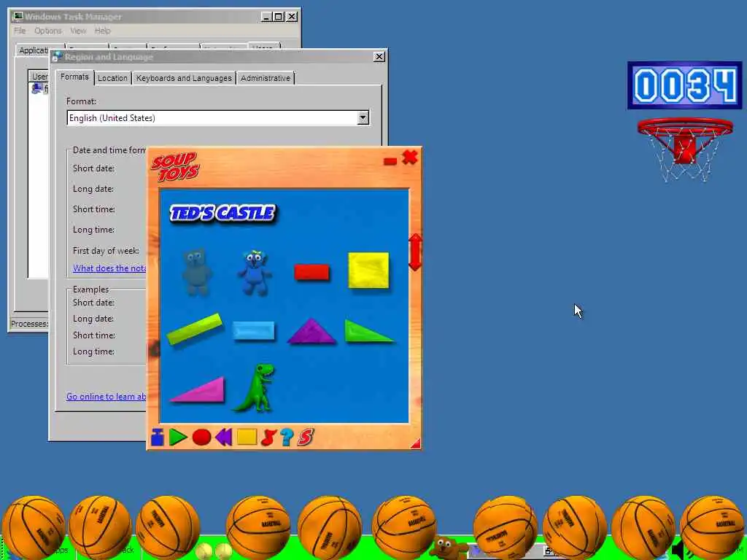Select the yellow square block
The width and height of the screenshot is (747, 560).
368,271
